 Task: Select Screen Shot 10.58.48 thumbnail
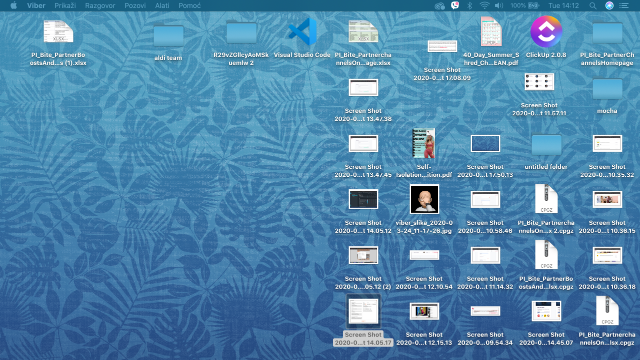[485, 200]
